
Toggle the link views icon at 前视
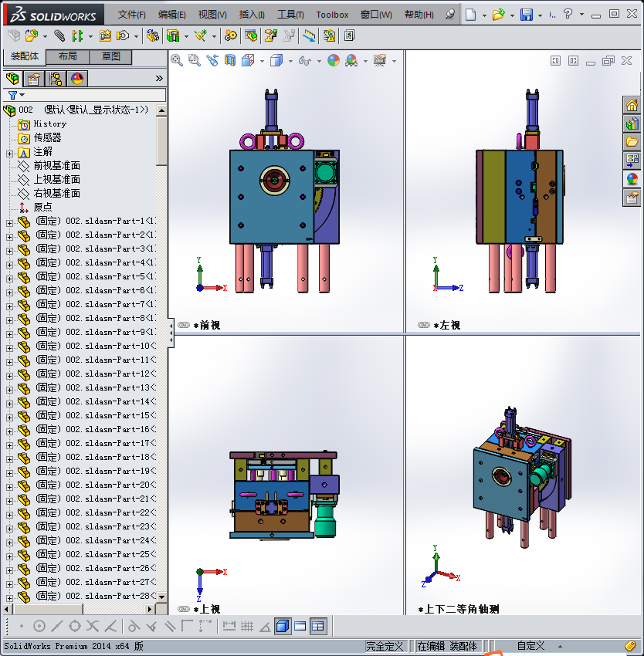click(x=184, y=325)
